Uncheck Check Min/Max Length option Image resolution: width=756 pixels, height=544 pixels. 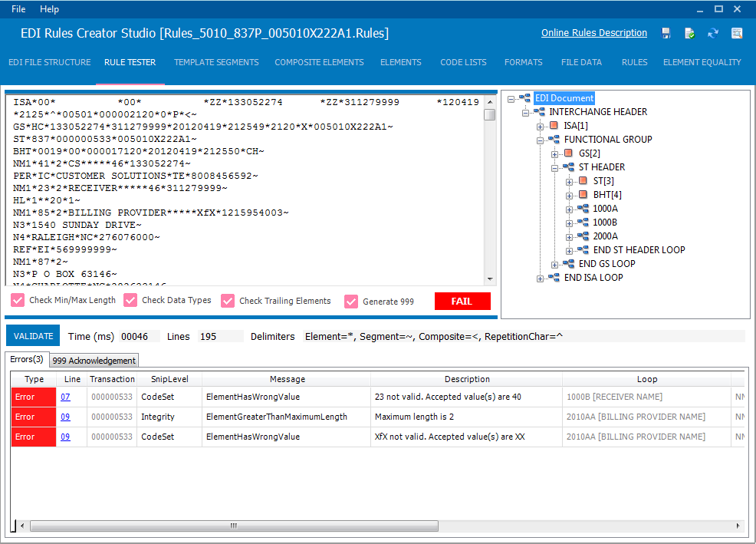[18, 300]
